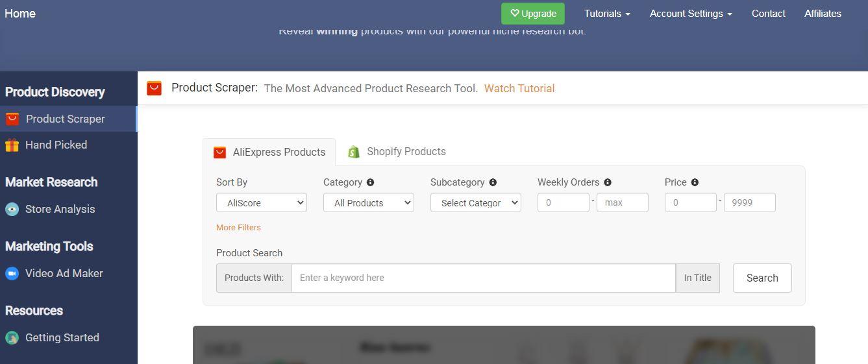
Task: Open Store Analysis in the sidebar
Action: tap(68, 209)
